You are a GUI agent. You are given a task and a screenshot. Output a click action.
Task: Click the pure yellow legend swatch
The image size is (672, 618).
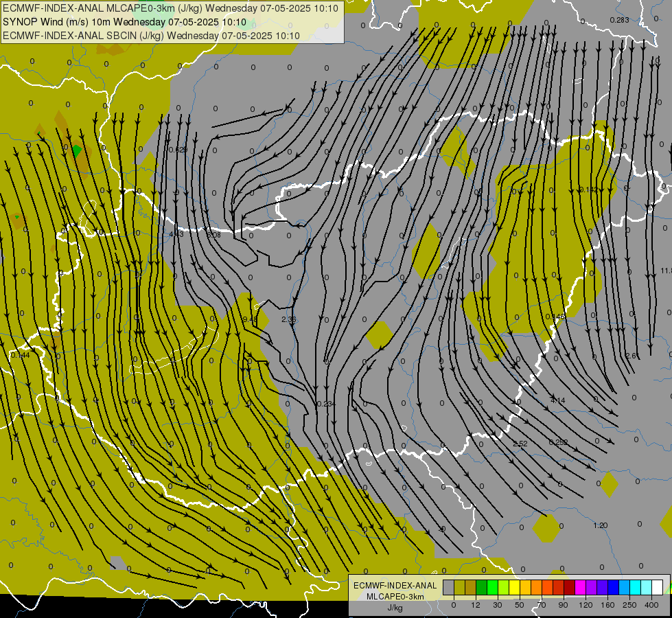[x=515, y=588]
